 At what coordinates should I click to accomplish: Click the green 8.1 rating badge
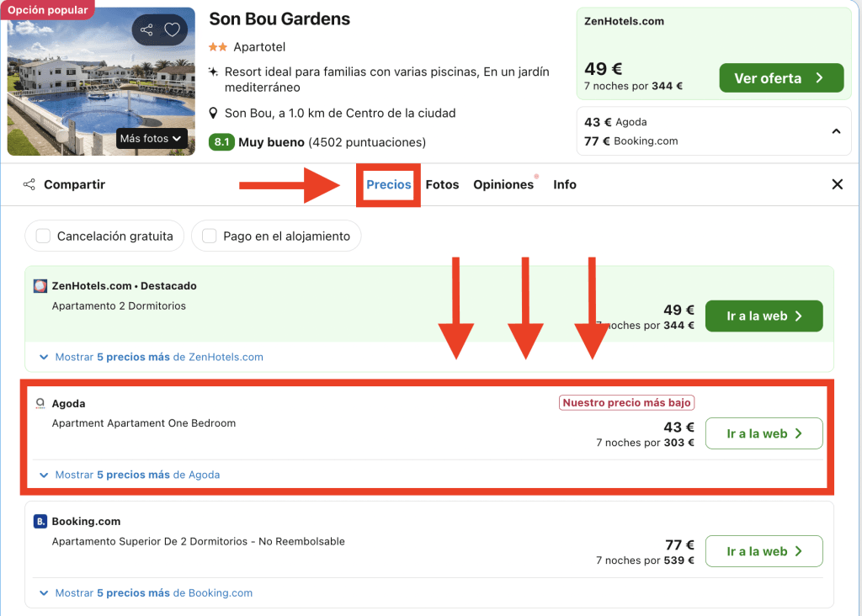point(221,142)
